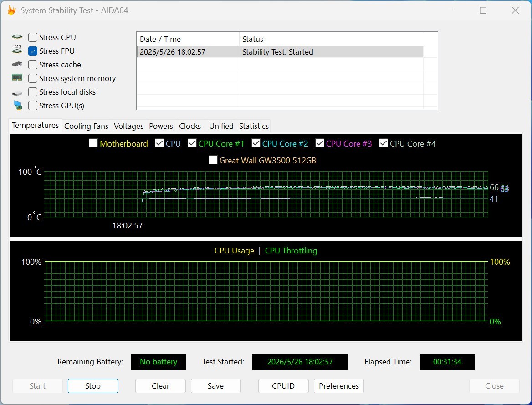
Task: Hide CPU Core #4 temperature line
Action: (384, 143)
